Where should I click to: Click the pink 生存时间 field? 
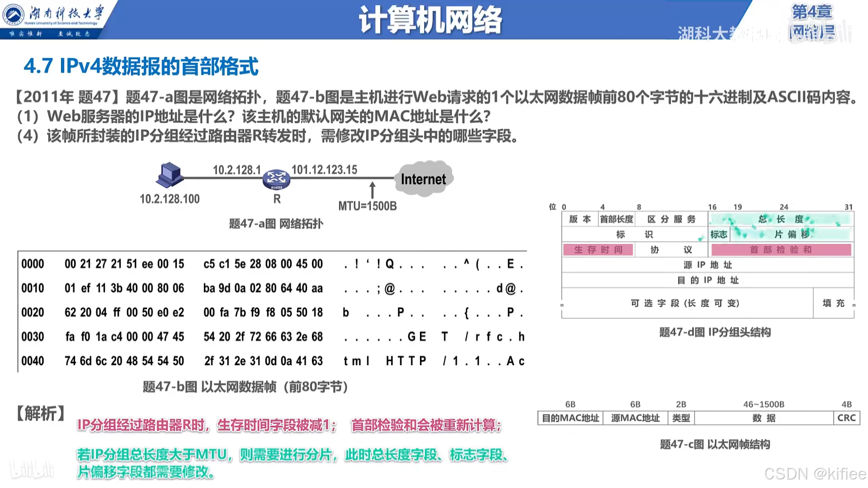point(598,250)
